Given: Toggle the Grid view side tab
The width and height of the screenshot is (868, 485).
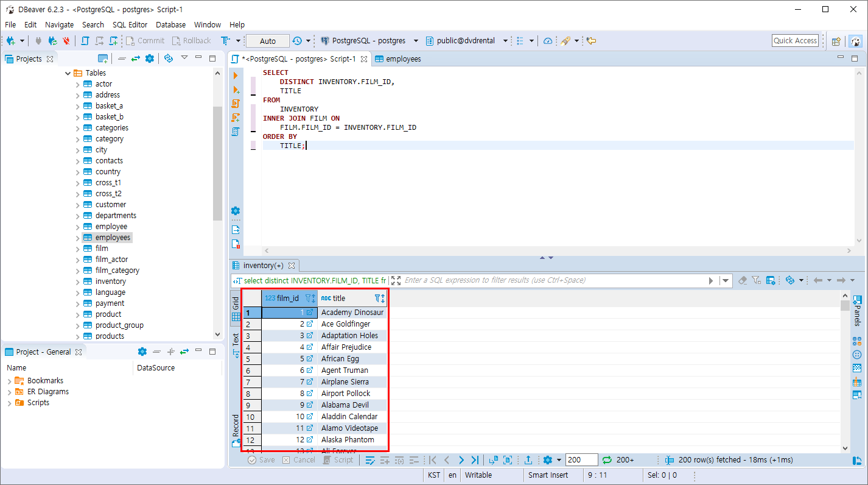Looking at the screenshot, I should click(236, 308).
